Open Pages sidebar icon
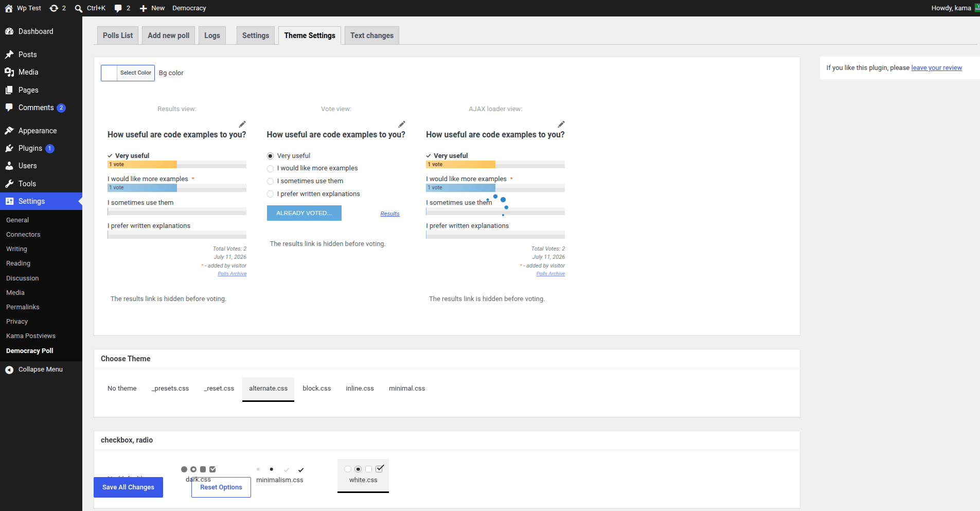Screen dimensions: 980x511 pos(9,90)
